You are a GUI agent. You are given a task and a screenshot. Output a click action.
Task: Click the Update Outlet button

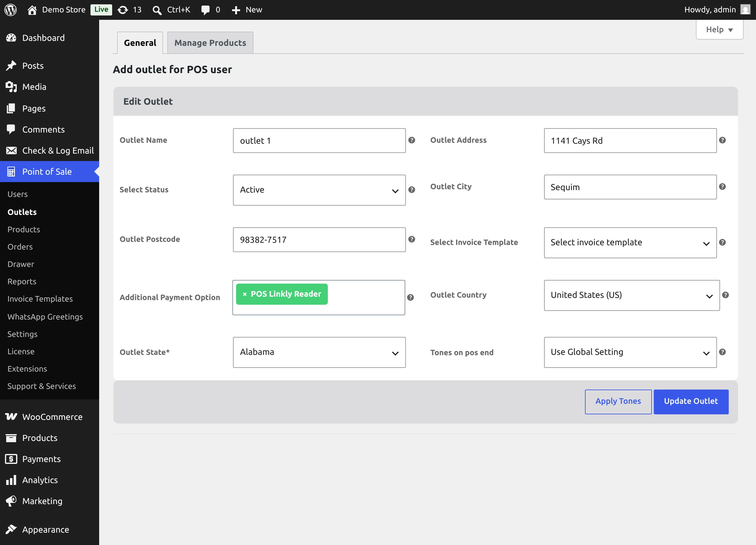[x=691, y=401]
